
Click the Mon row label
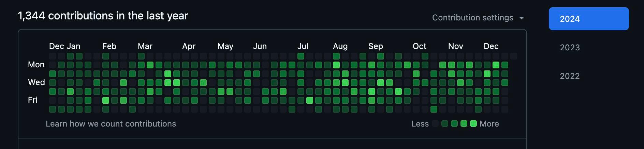[x=36, y=65]
